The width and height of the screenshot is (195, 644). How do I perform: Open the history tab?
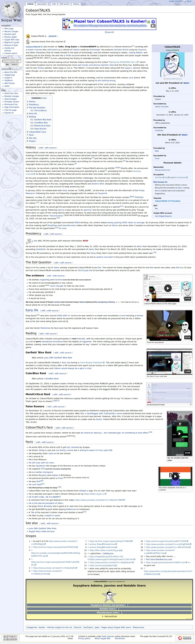[76, 4]
